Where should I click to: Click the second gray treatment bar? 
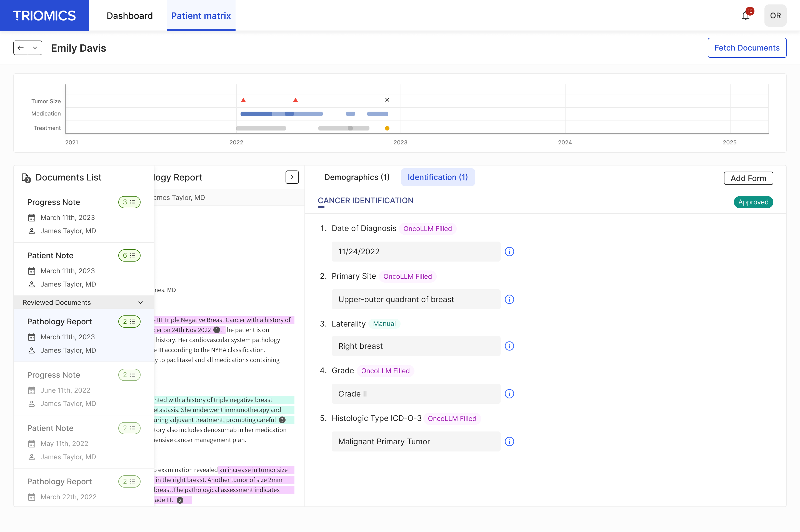click(344, 128)
